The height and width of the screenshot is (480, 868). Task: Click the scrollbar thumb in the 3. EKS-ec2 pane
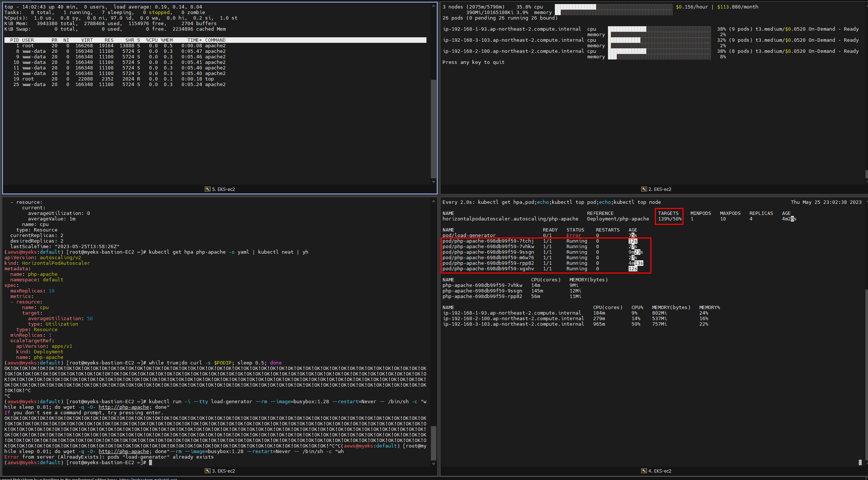pos(433,443)
